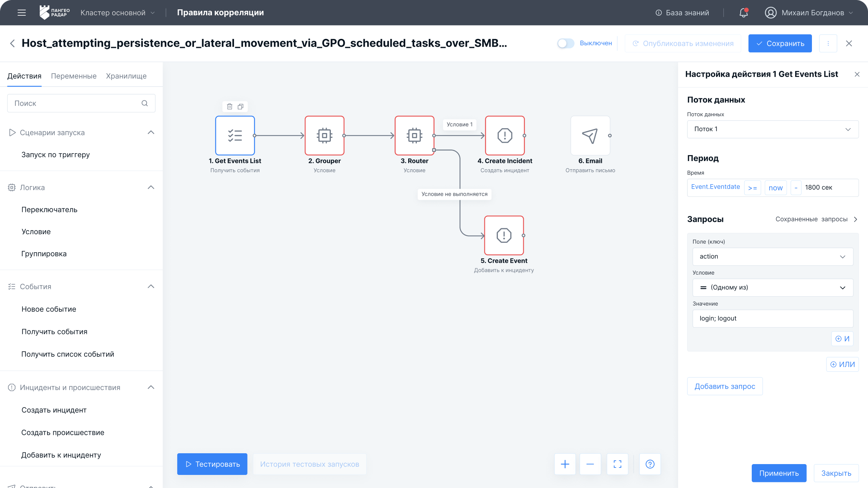Open the main navigation hamburger menu
This screenshot has height=488, width=868.
coord(21,12)
